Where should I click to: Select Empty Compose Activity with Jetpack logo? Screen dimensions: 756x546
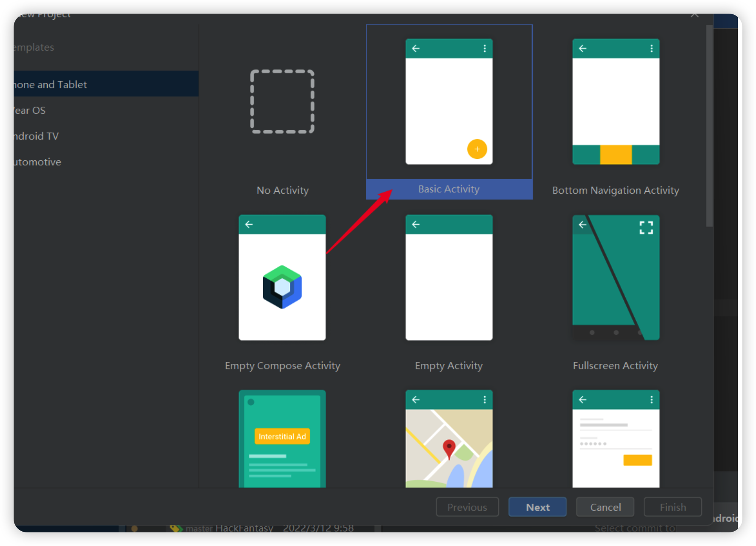tap(282, 278)
